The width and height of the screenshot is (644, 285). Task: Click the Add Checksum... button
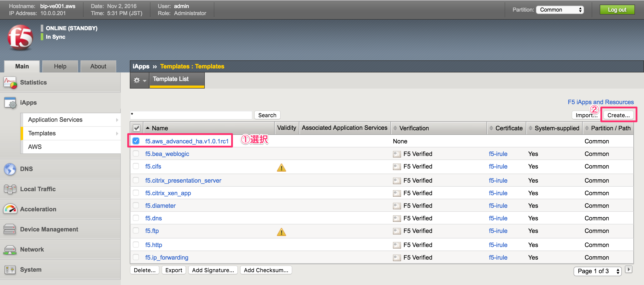266,270
